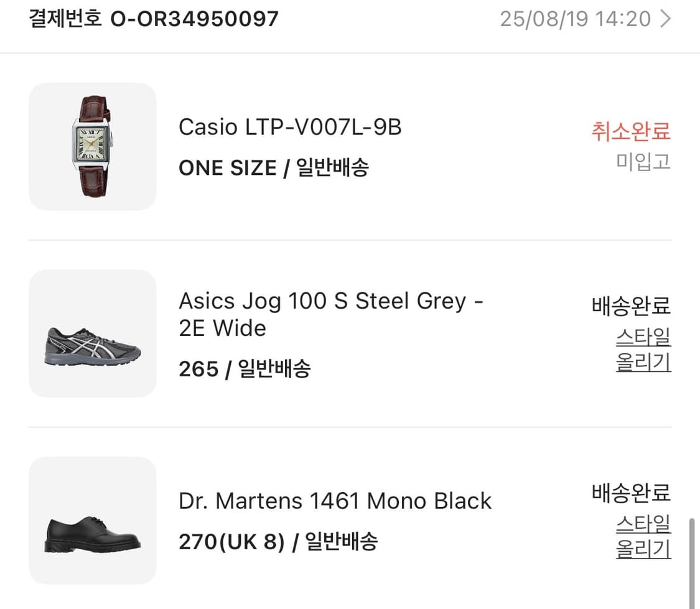Viewport: 700px width, 609px height.
Task: Select the payment number O-OR34950097
Action: (x=194, y=19)
